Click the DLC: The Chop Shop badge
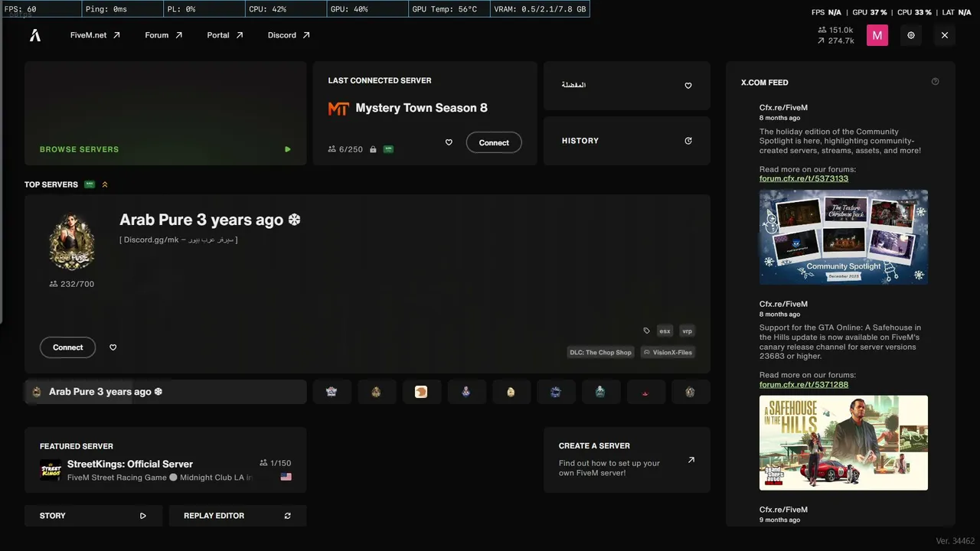 pyautogui.click(x=601, y=353)
